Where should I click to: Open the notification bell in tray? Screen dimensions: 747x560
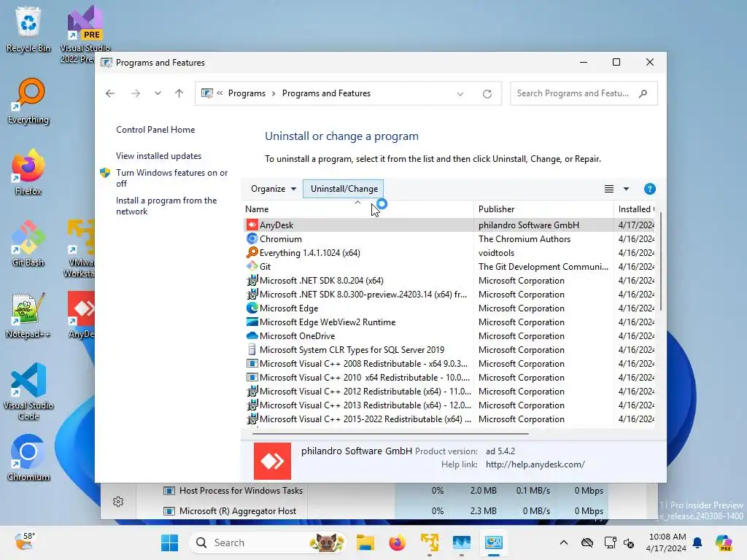tap(697, 542)
